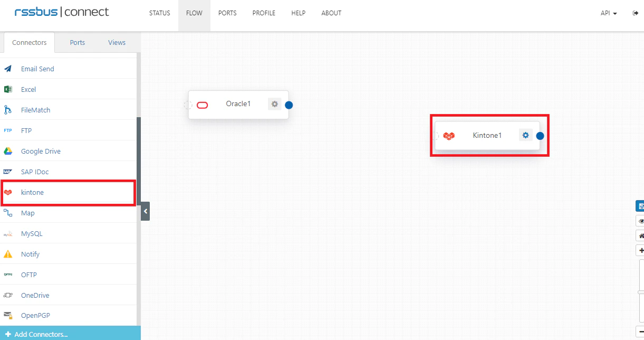Switch to the Ports tab
The height and width of the screenshot is (340, 644).
point(78,43)
